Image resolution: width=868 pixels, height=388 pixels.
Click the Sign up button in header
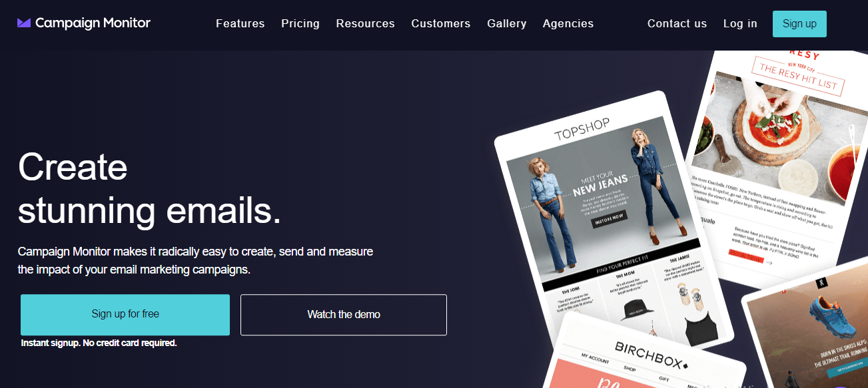click(799, 24)
